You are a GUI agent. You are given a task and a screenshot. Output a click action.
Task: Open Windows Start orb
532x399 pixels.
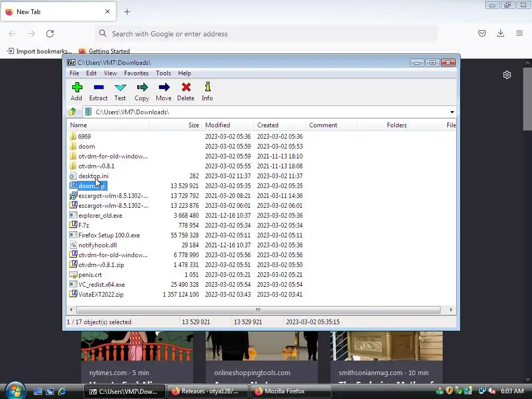tap(15, 391)
